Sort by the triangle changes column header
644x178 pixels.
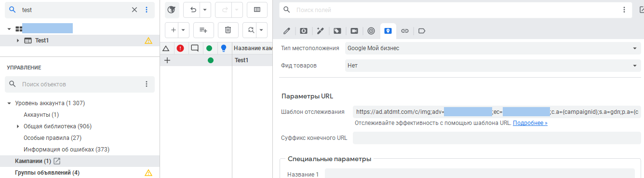(x=166, y=48)
